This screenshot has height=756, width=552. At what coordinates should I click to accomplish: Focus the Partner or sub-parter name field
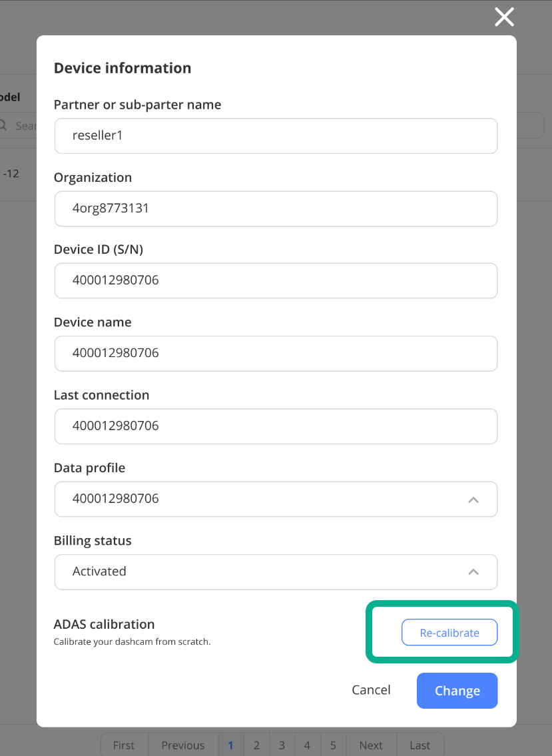pos(276,136)
